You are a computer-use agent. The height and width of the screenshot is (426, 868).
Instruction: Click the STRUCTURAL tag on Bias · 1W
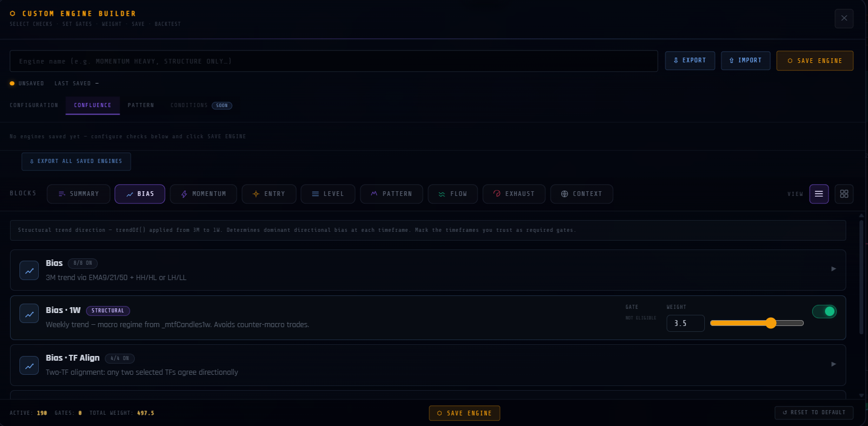click(108, 311)
